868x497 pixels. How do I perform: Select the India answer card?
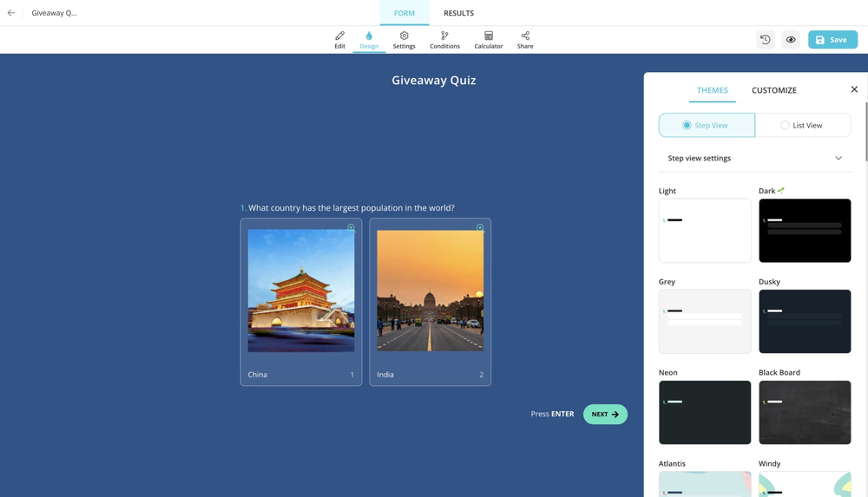430,301
